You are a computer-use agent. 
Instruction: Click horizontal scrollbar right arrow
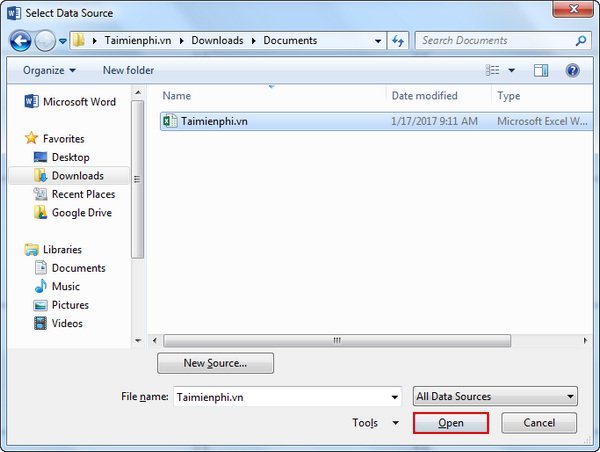585,340
